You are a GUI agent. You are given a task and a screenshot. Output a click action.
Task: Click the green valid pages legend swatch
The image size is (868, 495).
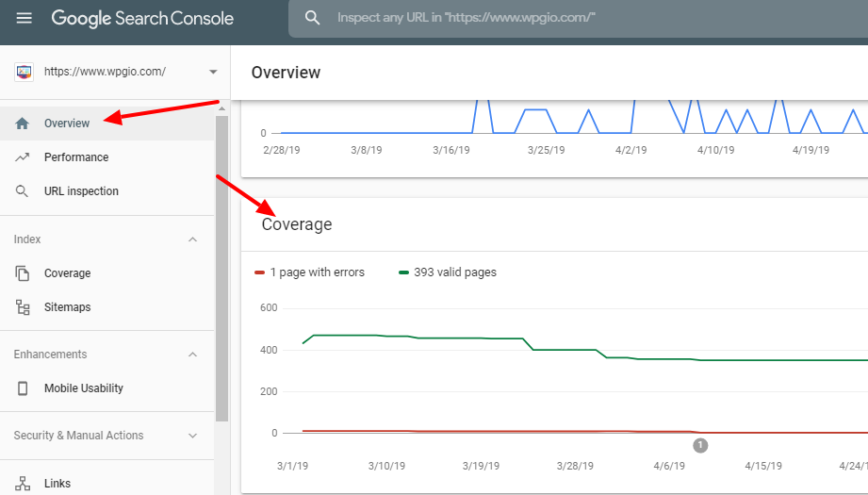coord(403,272)
